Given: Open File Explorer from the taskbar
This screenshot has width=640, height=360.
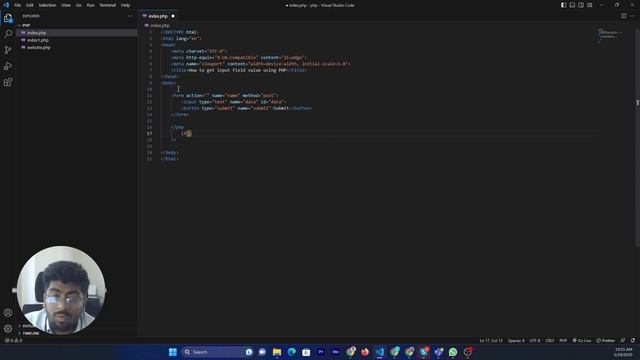Looking at the screenshot, I should [x=277, y=352].
